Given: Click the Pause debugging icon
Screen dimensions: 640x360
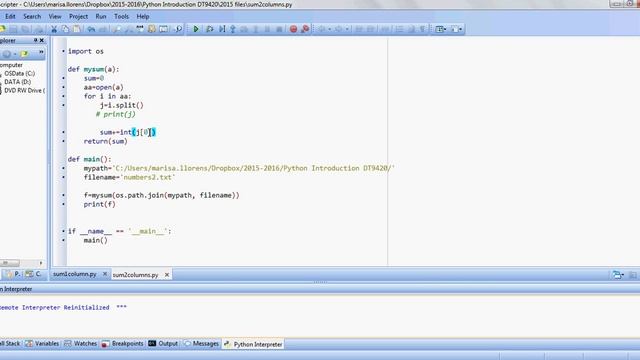Looking at the screenshot, I should point(267,29).
